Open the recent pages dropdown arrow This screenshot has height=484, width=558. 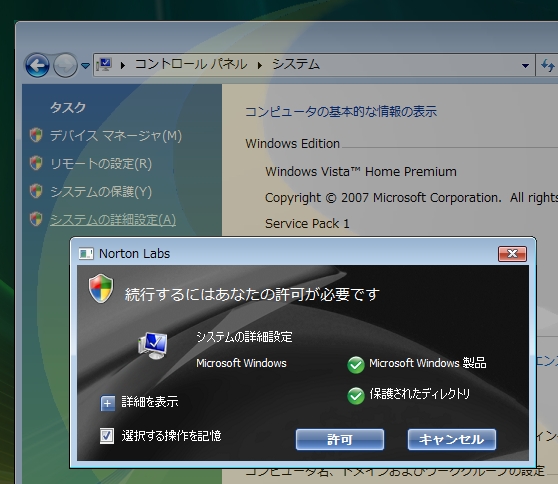point(85,65)
